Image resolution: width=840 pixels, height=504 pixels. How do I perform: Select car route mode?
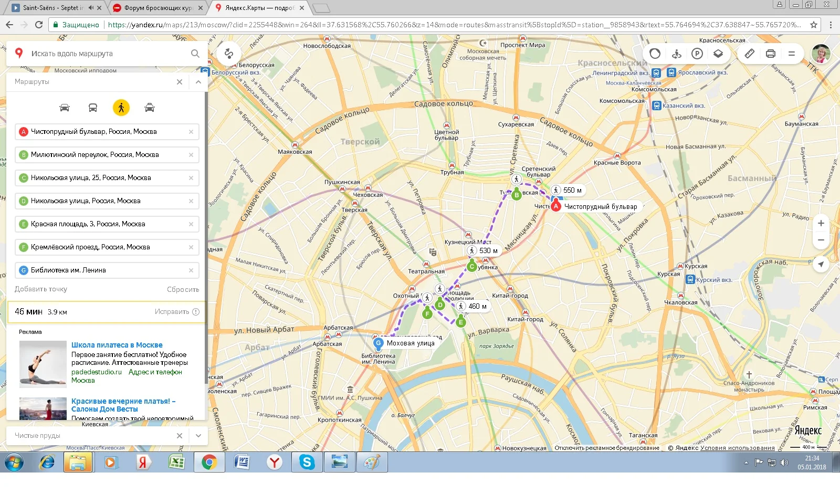tap(65, 108)
